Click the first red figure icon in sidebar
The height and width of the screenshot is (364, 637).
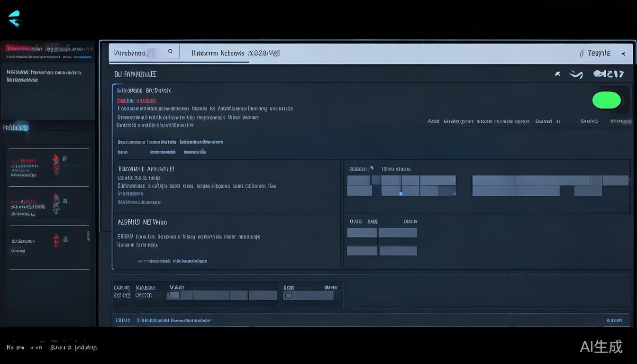click(56, 164)
